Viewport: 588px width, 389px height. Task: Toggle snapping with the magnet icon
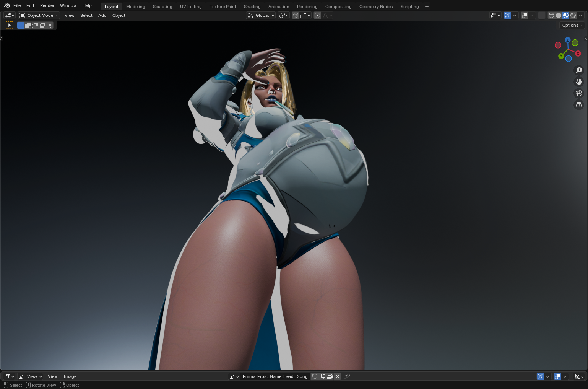(296, 15)
